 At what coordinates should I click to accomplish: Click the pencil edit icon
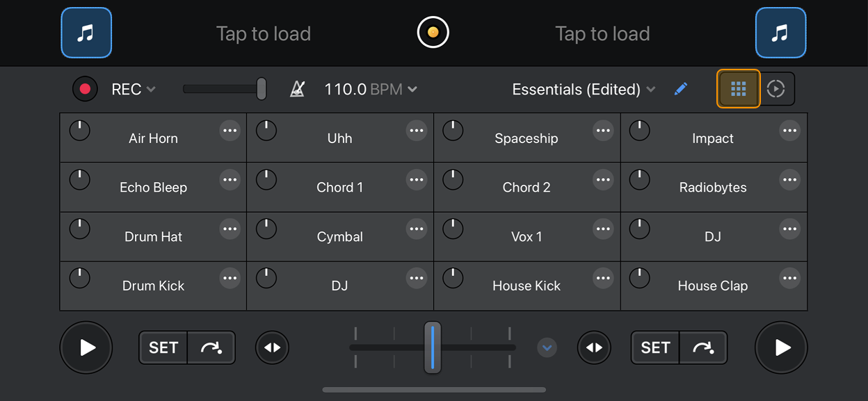pyautogui.click(x=681, y=89)
